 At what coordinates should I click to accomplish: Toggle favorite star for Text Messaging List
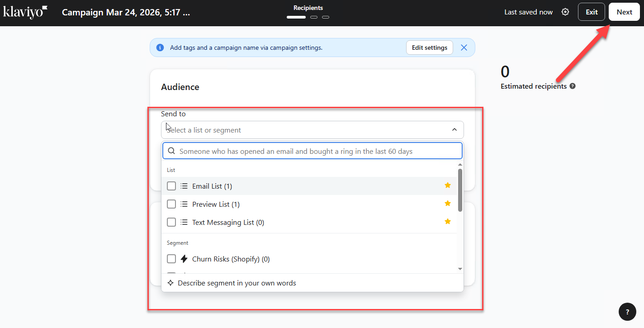448,222
